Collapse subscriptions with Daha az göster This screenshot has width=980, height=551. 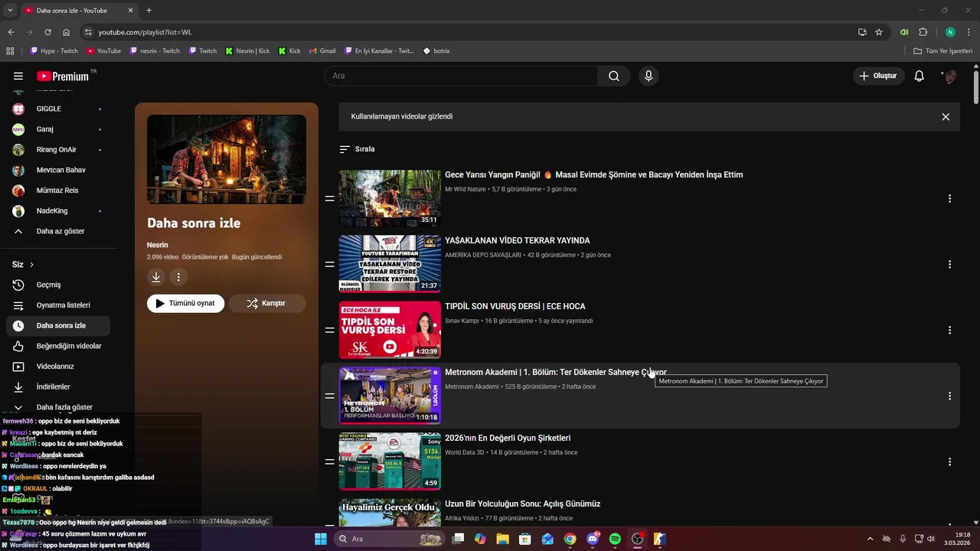pos(60,231)
